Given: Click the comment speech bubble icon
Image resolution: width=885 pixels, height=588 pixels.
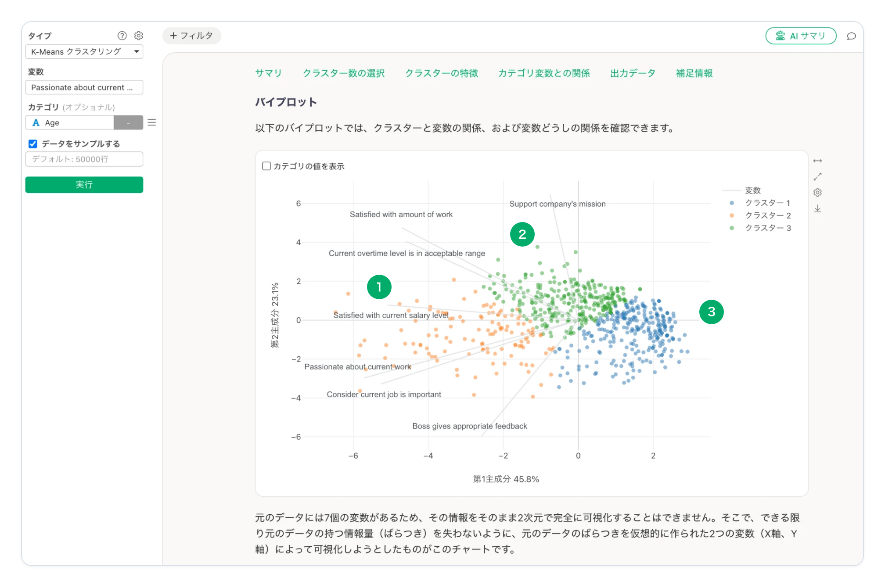Looking at the screenshot, I should coord(851,36).
